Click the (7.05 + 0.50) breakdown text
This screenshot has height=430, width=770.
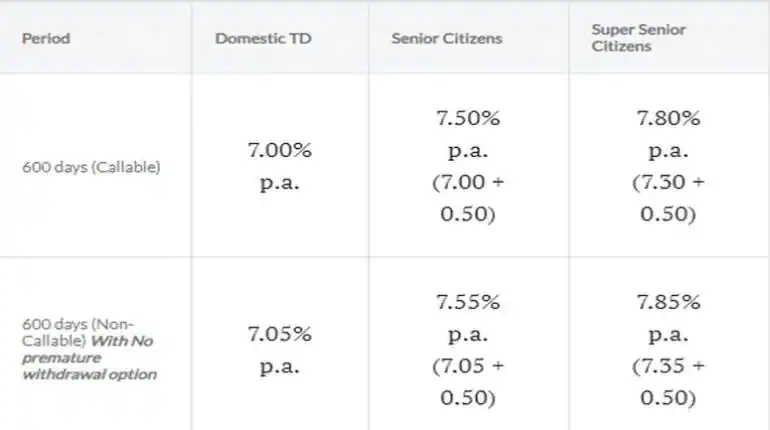(x=468, y=381)
